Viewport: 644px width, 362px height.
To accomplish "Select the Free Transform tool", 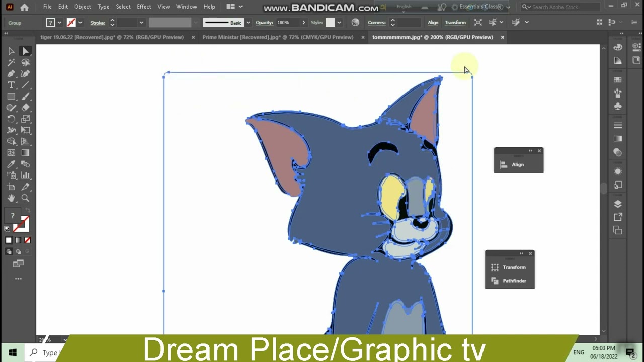I will [x=25, y=130].
